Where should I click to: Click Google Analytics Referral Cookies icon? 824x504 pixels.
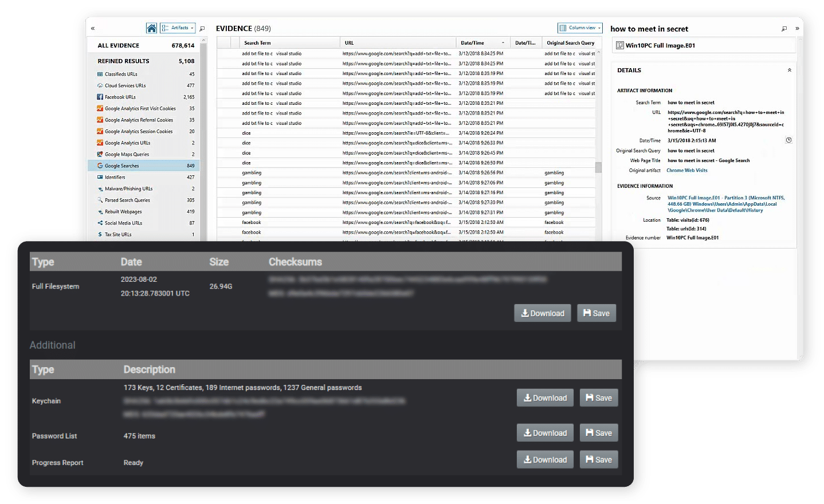click(x=100, y=120)
